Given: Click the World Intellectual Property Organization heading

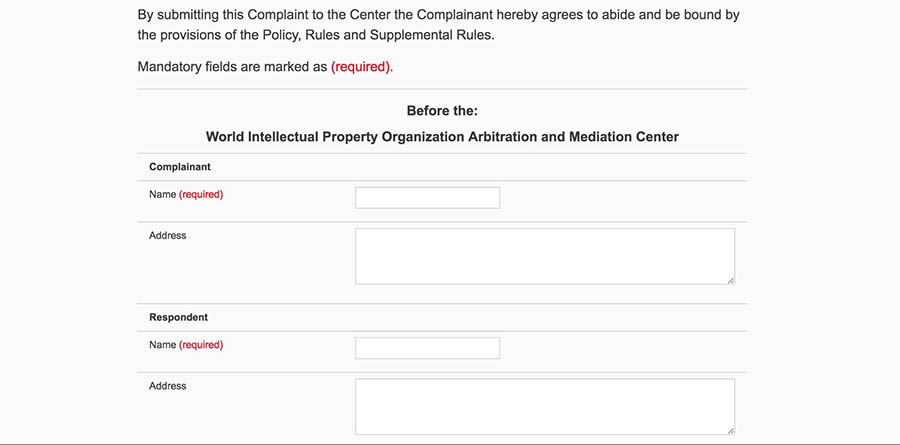Looking at the screenshot, I should pos(442,136).
